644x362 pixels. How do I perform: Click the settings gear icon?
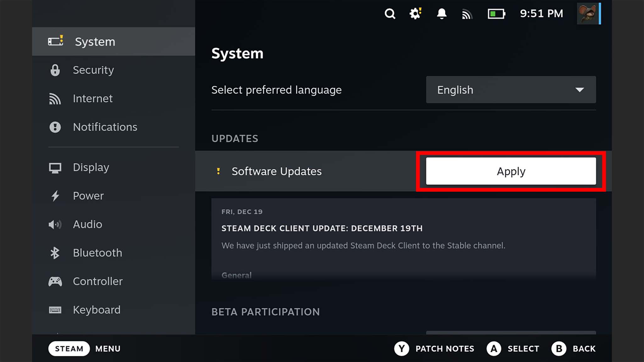[415, 14]
